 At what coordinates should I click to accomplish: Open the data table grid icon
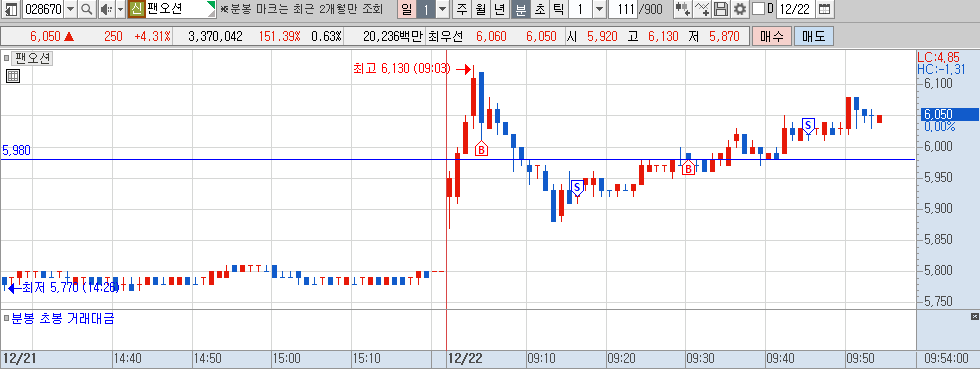pos(13,76)
